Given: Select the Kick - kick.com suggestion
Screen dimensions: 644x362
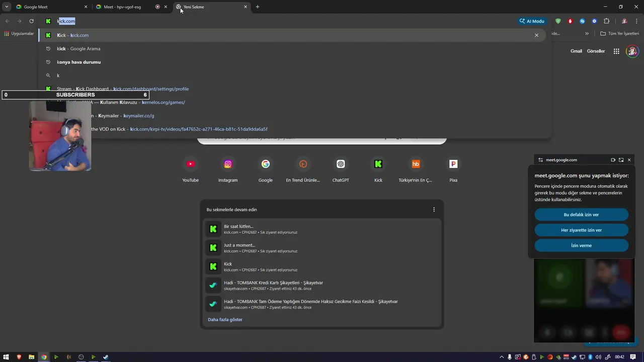Looking at the screenshot, I should click(292, 35).
